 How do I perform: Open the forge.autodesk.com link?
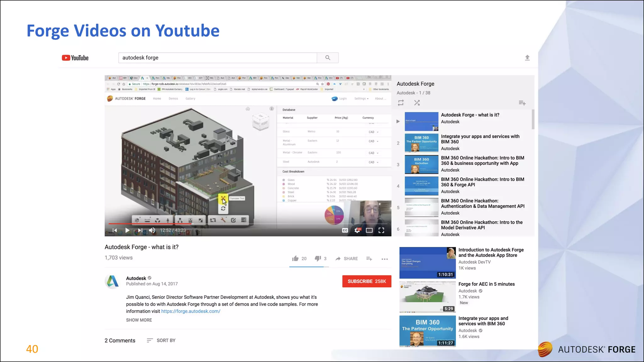pyautogui.click(x=191, y=311)
